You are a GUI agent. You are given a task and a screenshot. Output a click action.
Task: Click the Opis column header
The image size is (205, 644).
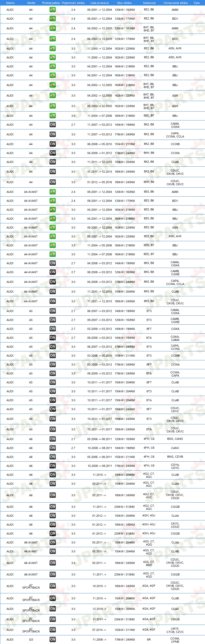[x=197, y=3]
